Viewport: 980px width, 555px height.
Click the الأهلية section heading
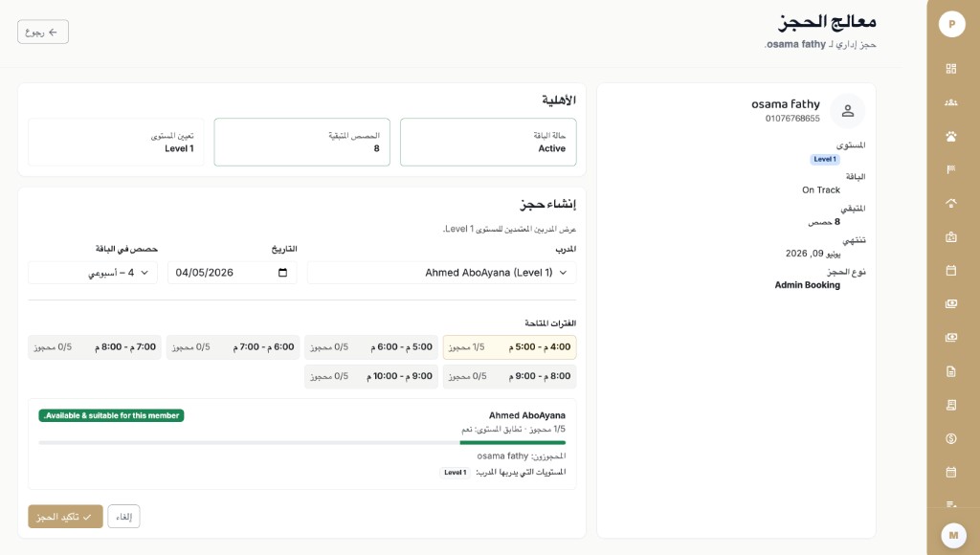[x=559, y=100]
